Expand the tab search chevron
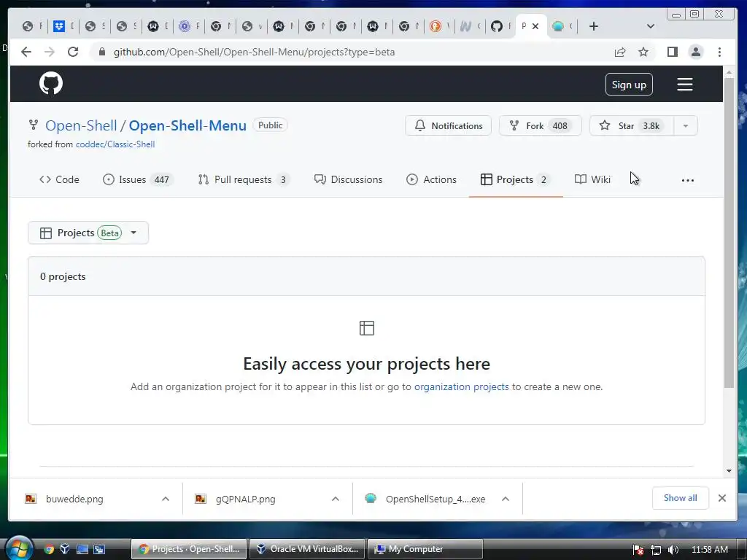 [650, 26]
